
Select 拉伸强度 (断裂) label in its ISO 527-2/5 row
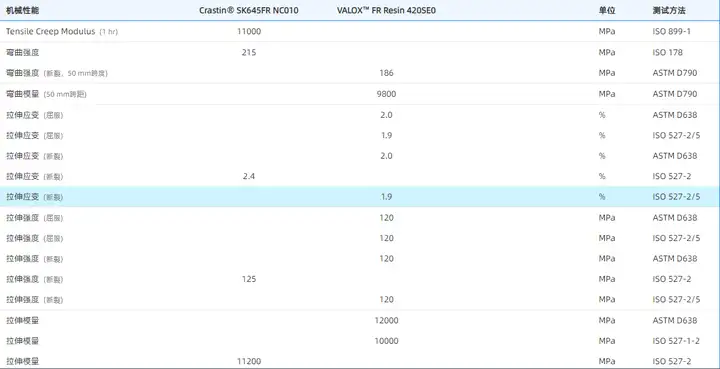pos(34,299)
